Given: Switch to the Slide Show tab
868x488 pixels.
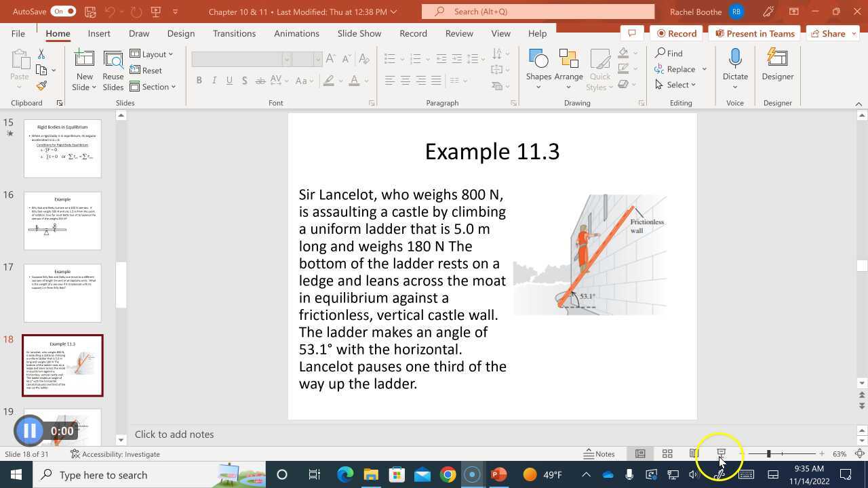Looking at the screenshot, I should 359,33.
